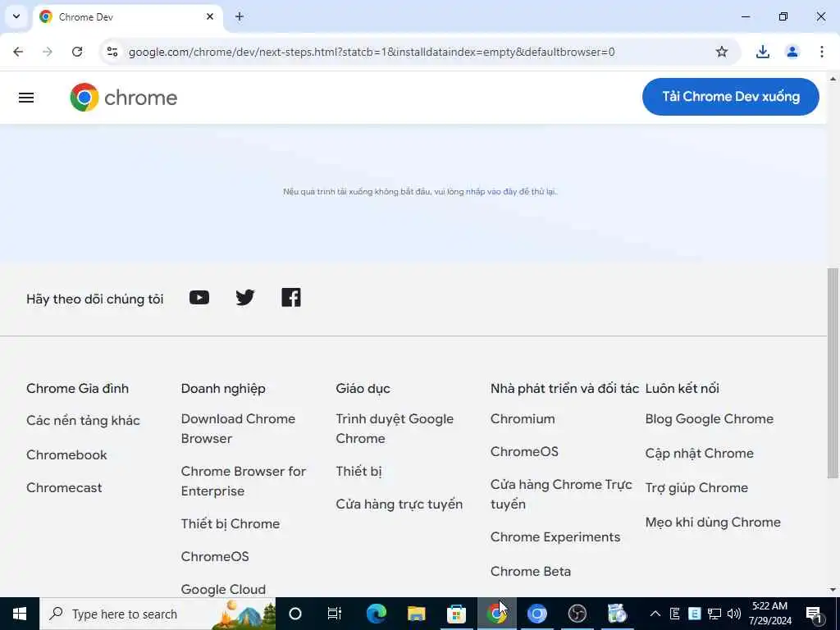This screenshot has height=630, width=840.
Task: Expand the tab search dropdown arrow
Action: [x=16, y=16]
